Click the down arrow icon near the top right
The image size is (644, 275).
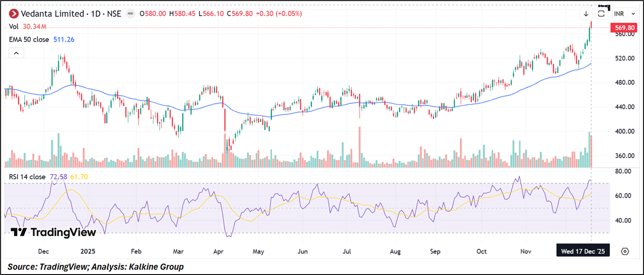pos(586,14)
